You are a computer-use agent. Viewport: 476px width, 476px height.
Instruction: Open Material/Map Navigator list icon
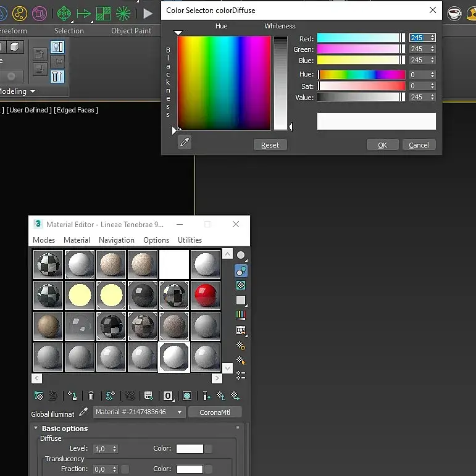241,375
